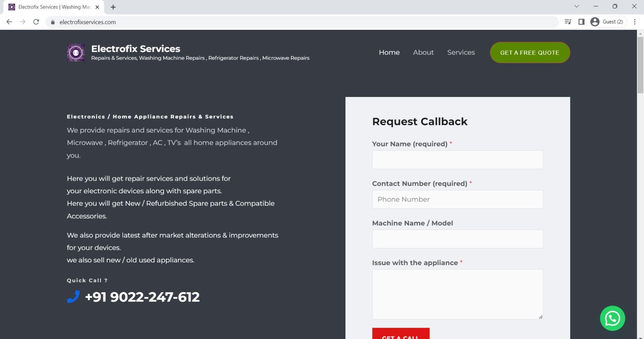Go back using the browser back arrow
644x339 pixels.
9,22
